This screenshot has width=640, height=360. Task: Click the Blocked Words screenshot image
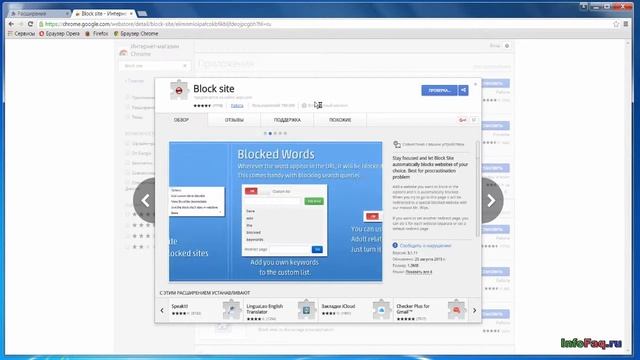point(276,211)
